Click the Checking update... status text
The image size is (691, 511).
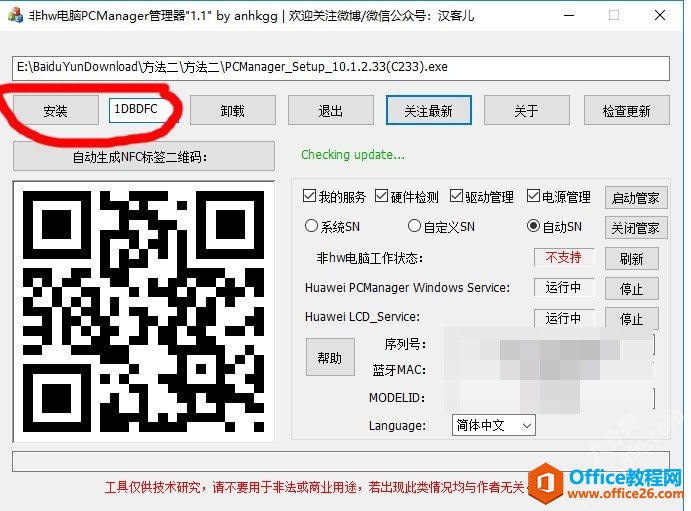tap(353, 155)
